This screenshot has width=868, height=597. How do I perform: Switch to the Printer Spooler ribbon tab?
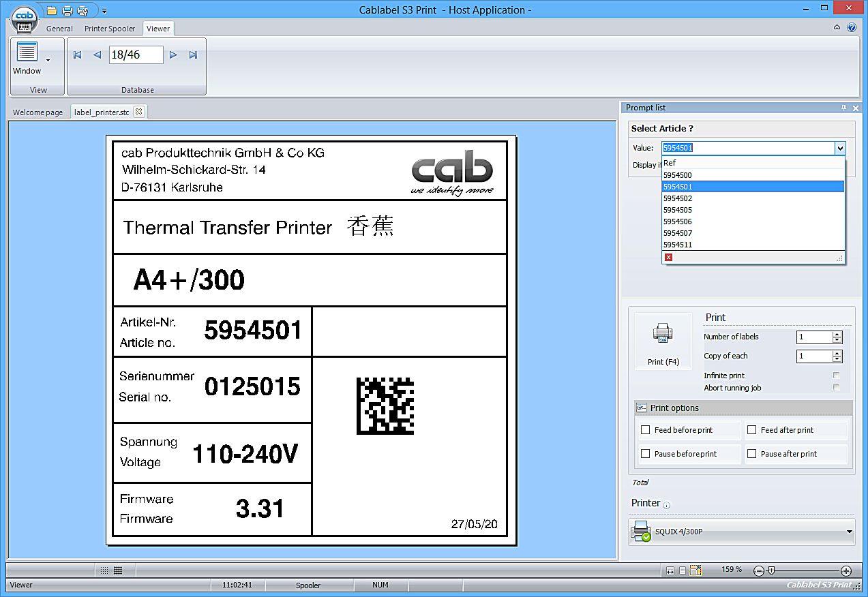tap(110, 29)
